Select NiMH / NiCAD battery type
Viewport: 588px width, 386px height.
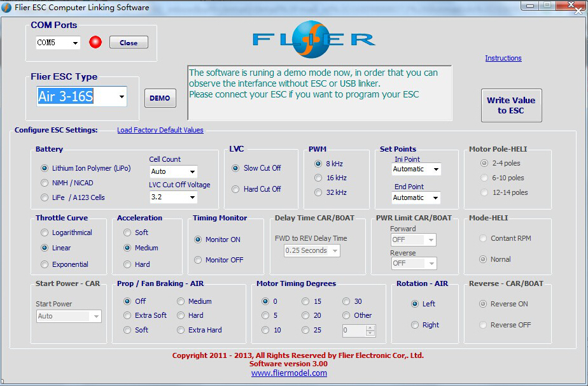tap(45, 183)
